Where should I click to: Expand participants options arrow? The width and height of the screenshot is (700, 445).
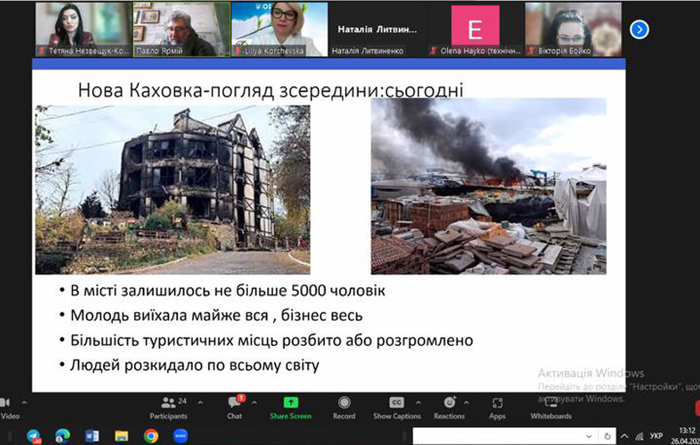click(x=200, y=403)
